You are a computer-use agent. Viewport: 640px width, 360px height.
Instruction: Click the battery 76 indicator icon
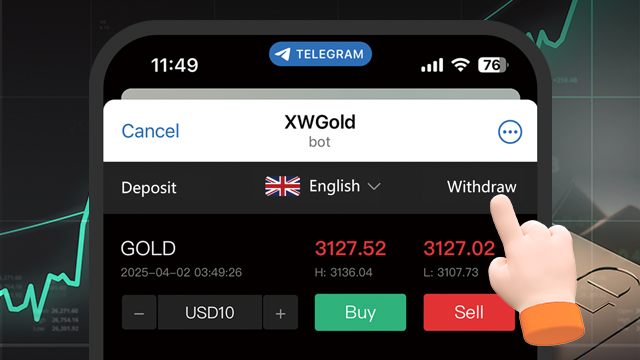point(493,65)
